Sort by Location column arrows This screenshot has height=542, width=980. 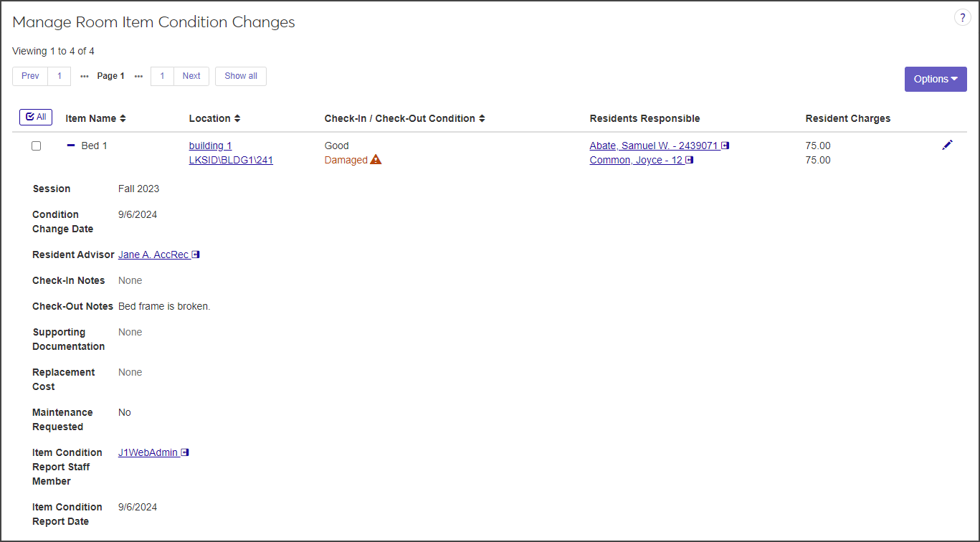tap(237, 118)
